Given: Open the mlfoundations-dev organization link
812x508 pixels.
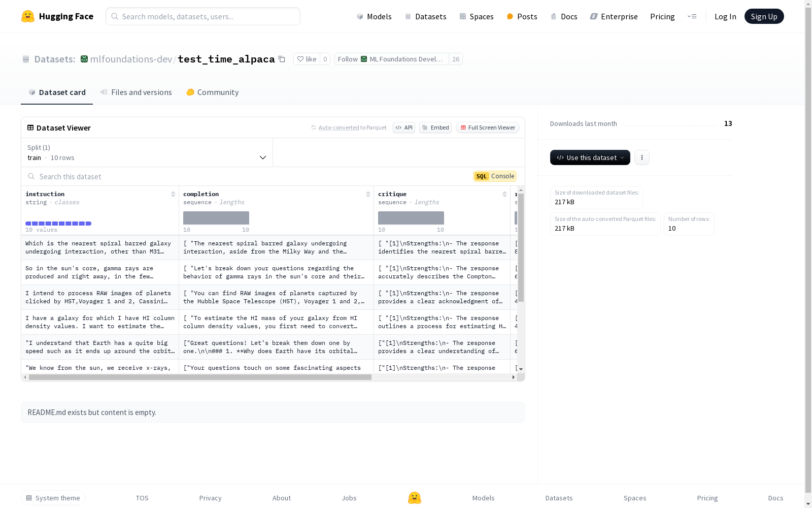Looking at the screenshot, I should [x=131, y=59].
